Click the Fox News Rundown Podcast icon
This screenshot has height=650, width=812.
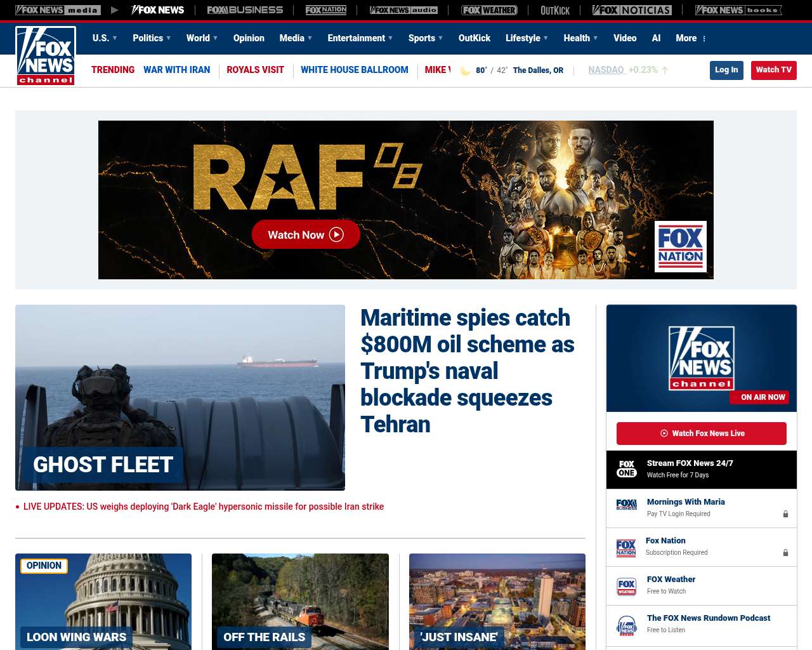pyautogui.click(x=627, y=625)
